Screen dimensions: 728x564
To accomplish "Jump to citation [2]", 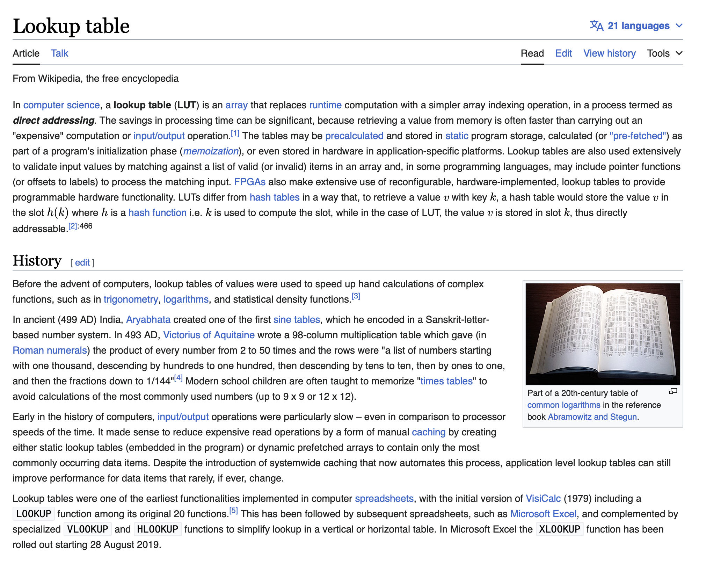I will point(73,226).
